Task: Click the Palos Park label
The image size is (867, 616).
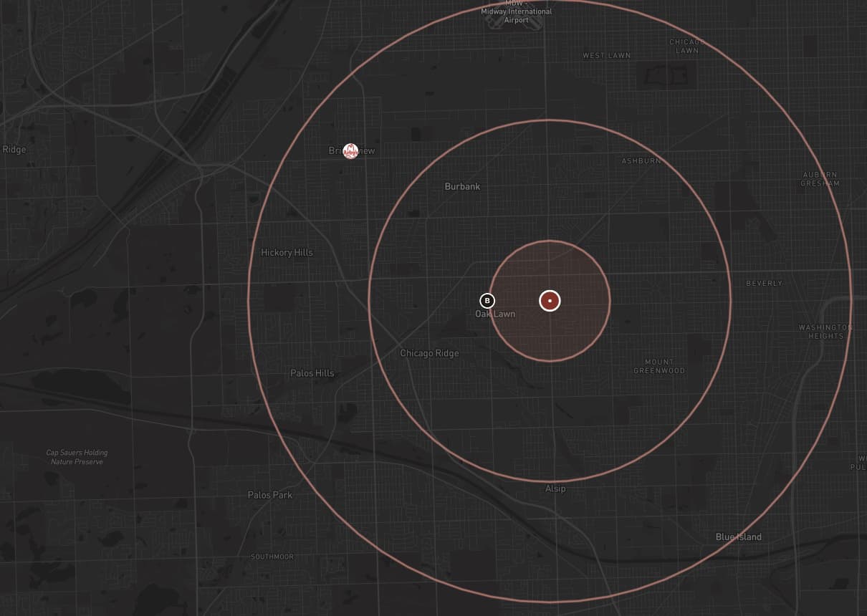Action: coord(270,495)
